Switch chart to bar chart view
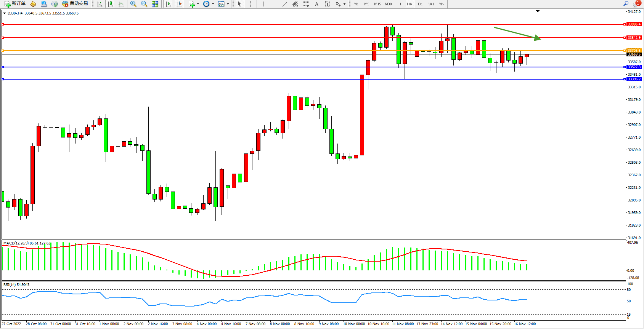Screen dimensions: 644x329 [x=100, y=4]
